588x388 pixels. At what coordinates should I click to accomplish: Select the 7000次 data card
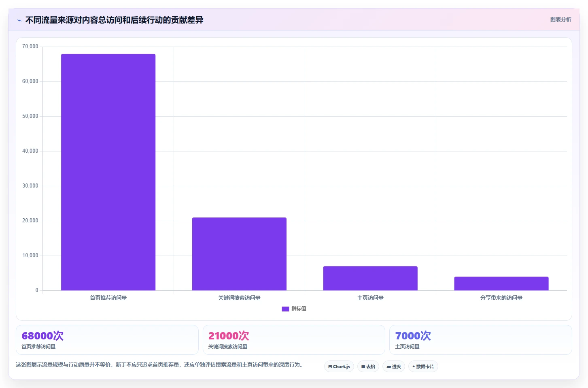click(480, 340)
